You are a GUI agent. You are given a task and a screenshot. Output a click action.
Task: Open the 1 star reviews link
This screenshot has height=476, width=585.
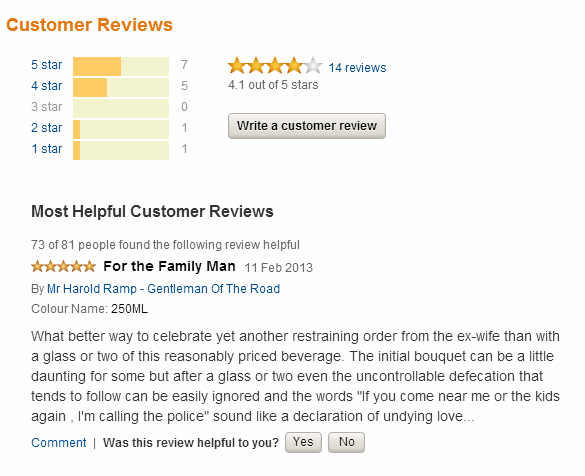pos(46,149)
